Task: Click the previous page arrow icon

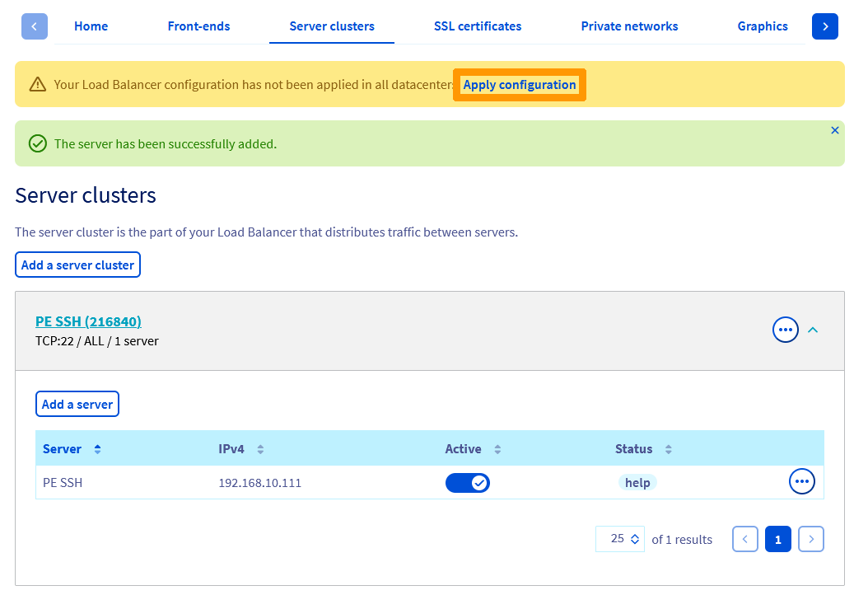Action: click(744, 539)
